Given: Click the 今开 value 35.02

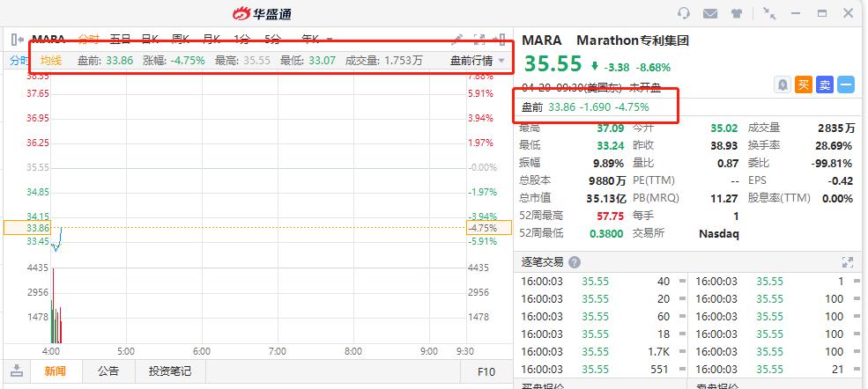Looking at the screenshot, I should point(724,128).
